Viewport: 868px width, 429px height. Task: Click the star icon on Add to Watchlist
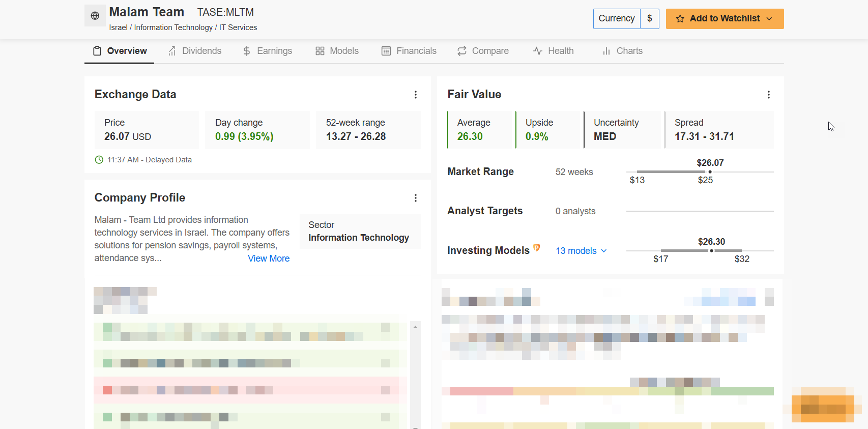[x=680, y=19]
